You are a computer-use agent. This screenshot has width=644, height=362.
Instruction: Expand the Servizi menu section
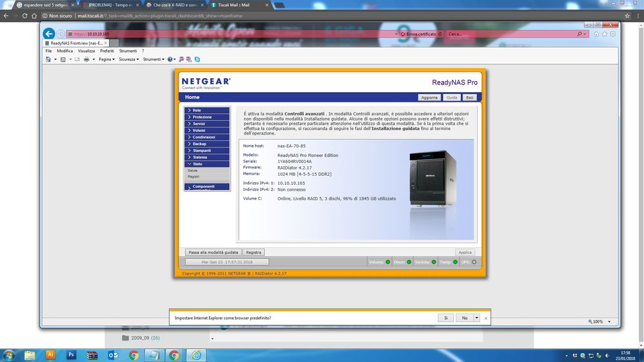click(x=207, y=124)
